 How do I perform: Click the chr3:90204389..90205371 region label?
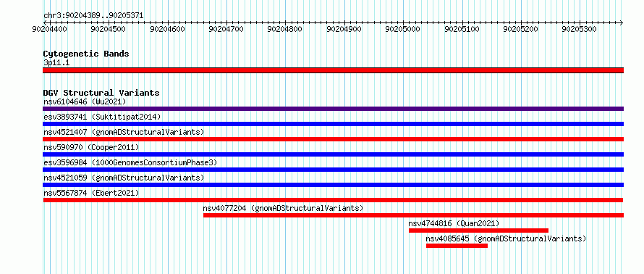(93, 16)
